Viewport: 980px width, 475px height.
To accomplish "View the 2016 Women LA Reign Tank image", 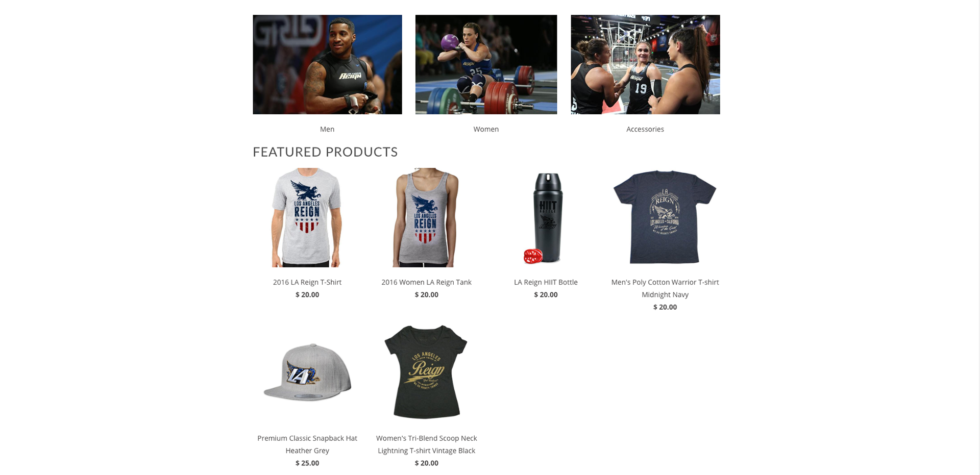I will click(426, 217).
